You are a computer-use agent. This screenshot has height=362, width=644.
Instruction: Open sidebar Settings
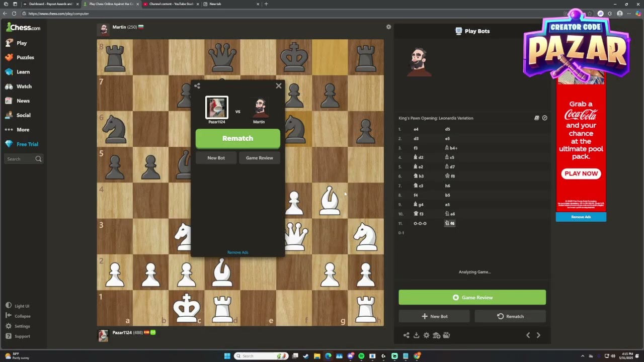tap(18, 326)
